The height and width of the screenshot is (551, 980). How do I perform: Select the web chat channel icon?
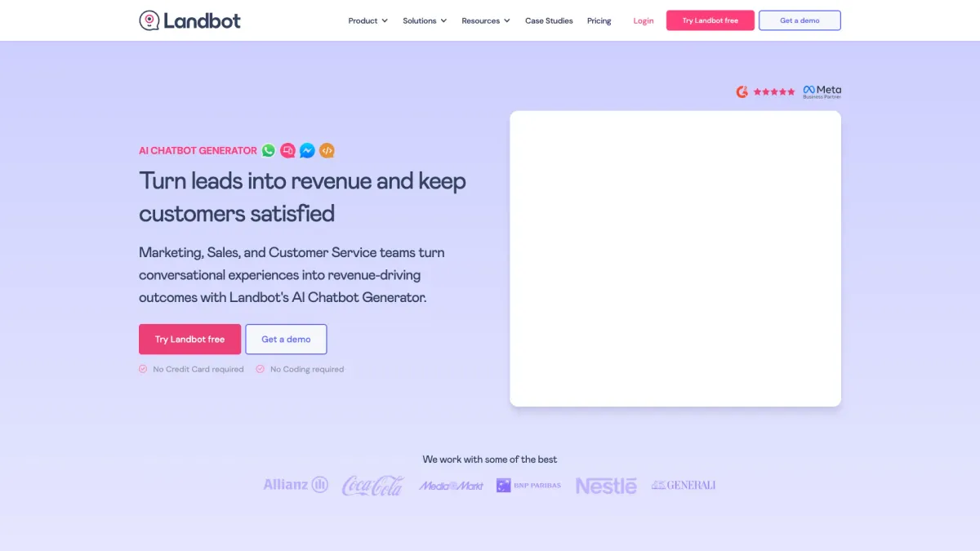287,150
